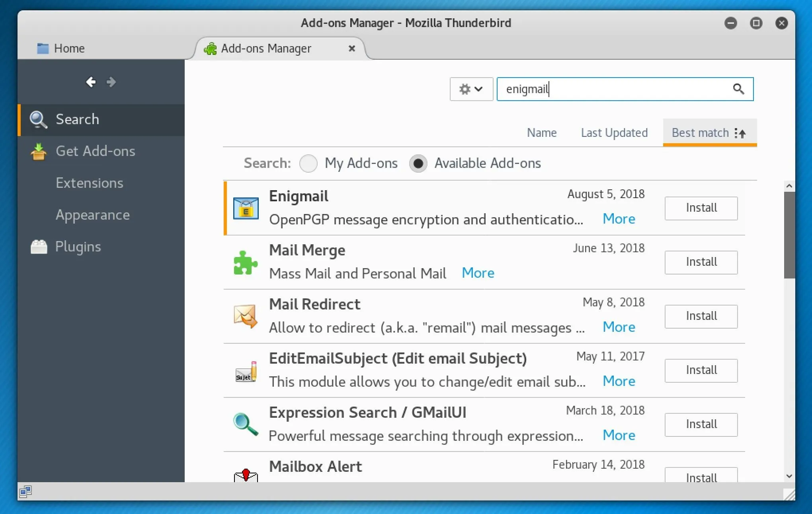812x514 pixels.
Task: Sort results by Best match
Action: (710, 133)
